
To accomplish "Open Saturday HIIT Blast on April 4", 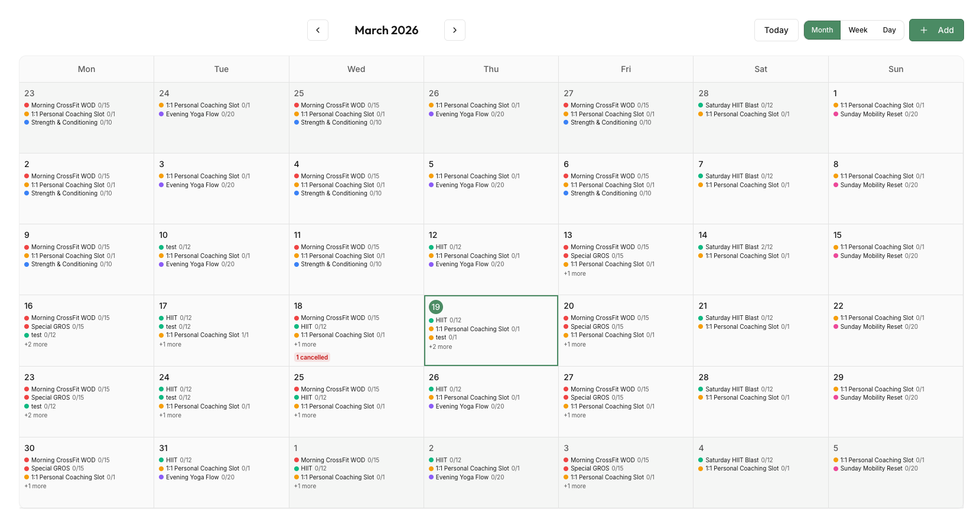I will coord(735,460).
